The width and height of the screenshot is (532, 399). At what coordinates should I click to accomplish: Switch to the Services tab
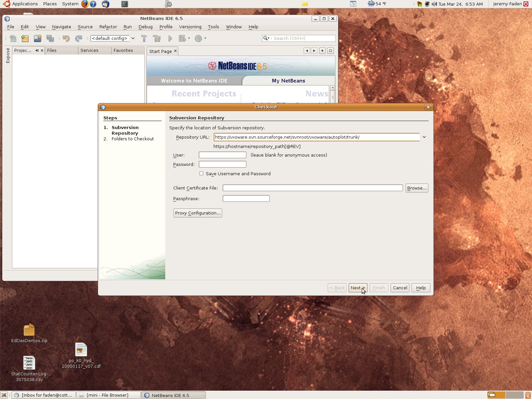pos(89,50)
